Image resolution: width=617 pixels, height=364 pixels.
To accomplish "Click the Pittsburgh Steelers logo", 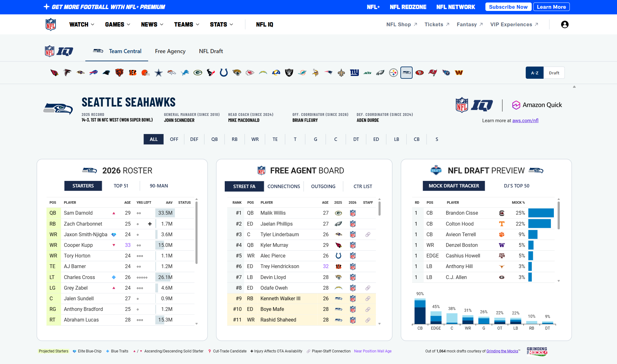I will click(393, 72).
